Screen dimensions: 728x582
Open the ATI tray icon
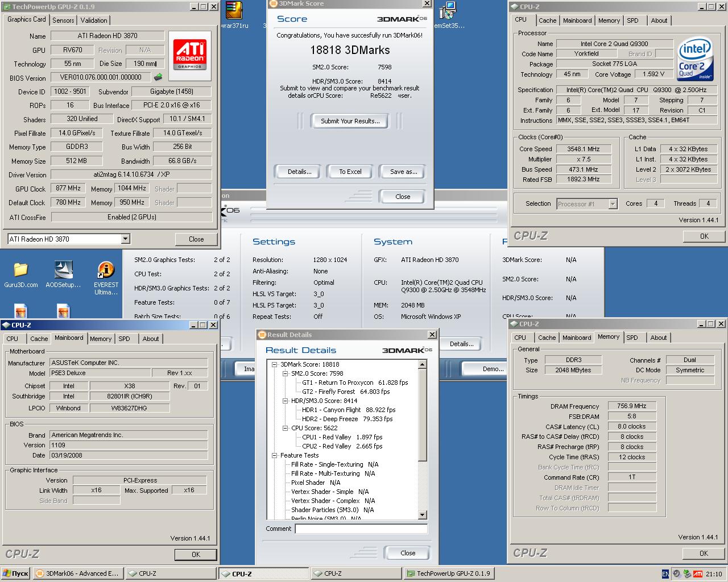pyautogui.click(x=698, y=574)
